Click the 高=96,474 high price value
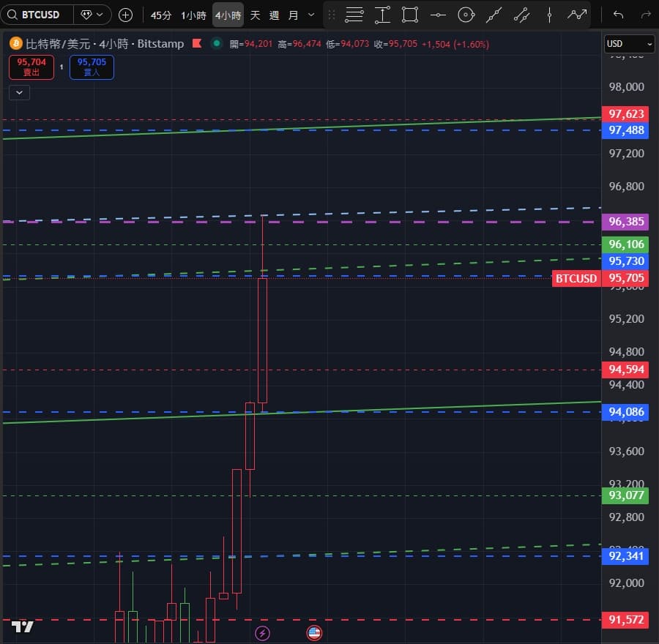The width and height of the screenshot is (659, 644). click(x=299, y=44)
